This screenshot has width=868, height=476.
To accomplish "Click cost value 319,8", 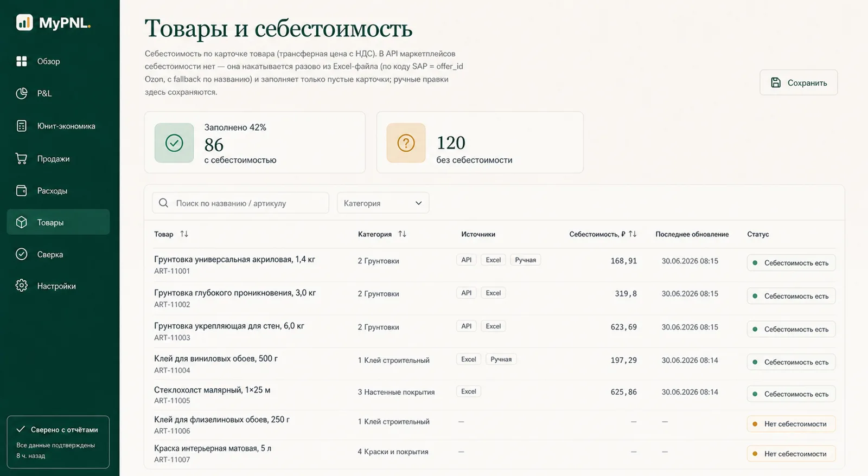I will [626, 293].
